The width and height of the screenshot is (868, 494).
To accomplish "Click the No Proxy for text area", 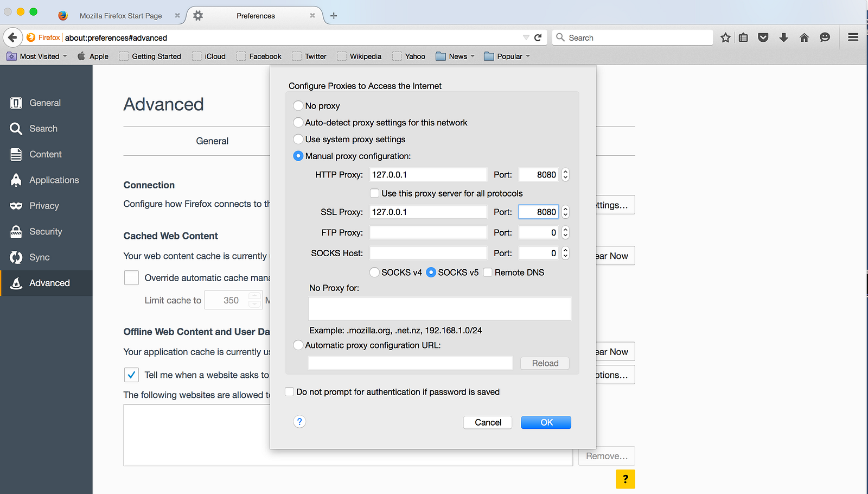I will click(x=439, y=309).
